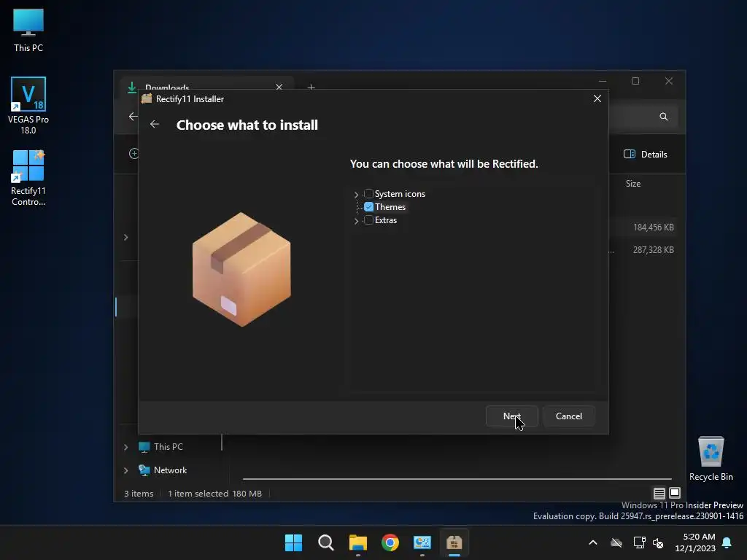The image size is (747, 560).
Task: Open the Control Panel taskbar icon
Action: (422, 542)
